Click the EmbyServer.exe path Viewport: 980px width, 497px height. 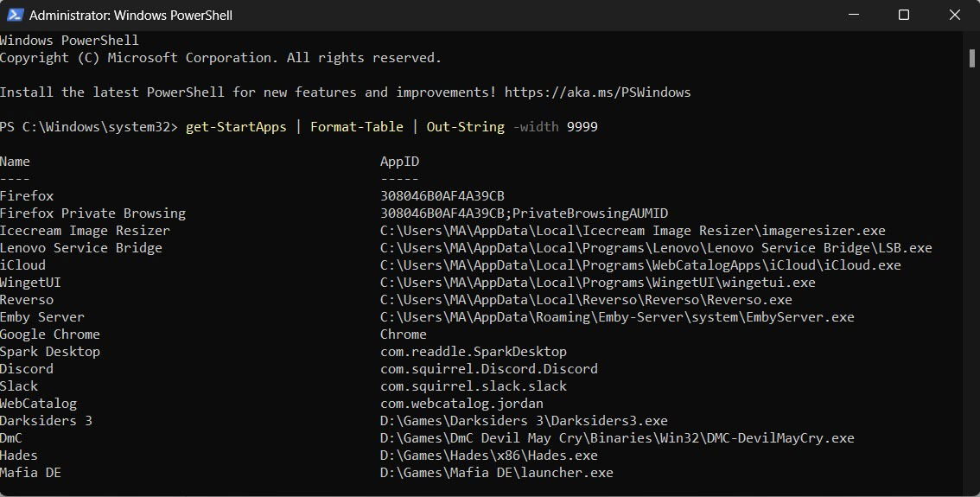click(618, 317)
